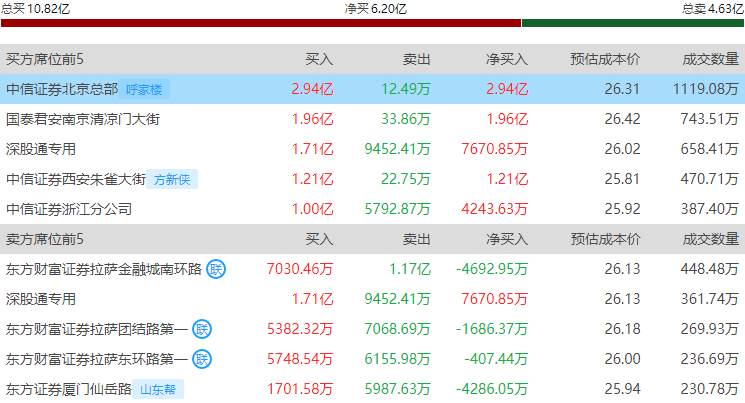Click sell value 6155.98万
This screenshot has width=745, height=403.
pos(397,359)
